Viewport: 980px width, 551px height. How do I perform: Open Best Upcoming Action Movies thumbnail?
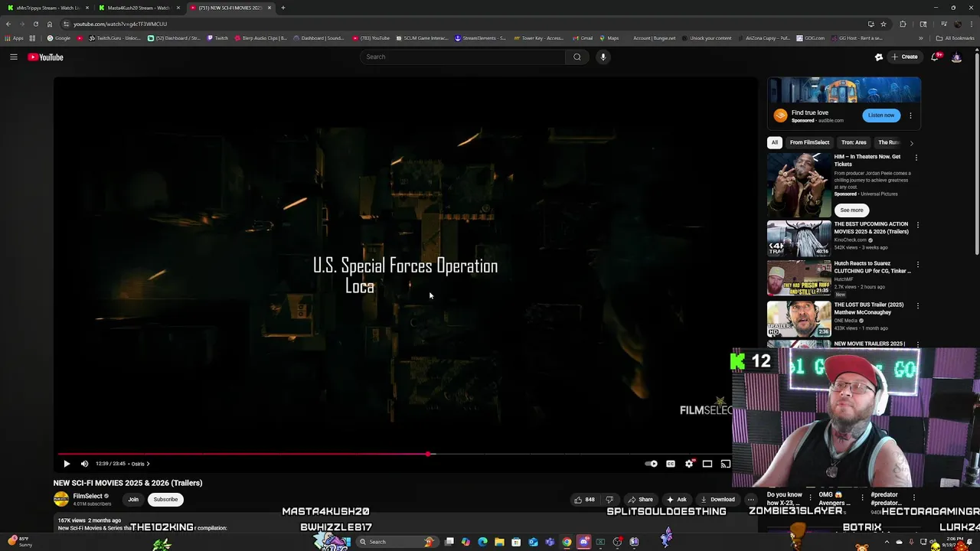pyautogui.click(x=799, y=238)
